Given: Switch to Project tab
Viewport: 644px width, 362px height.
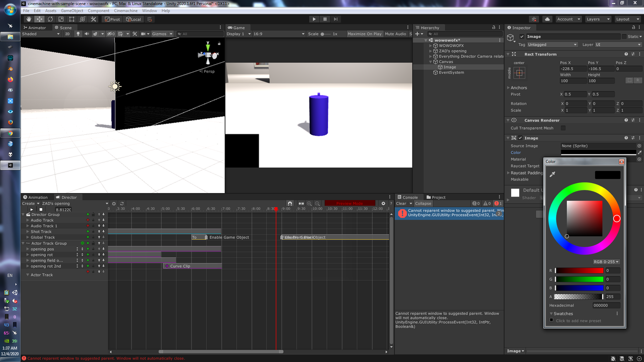Looking at the screenshot, I should click(x=436, y=197).
